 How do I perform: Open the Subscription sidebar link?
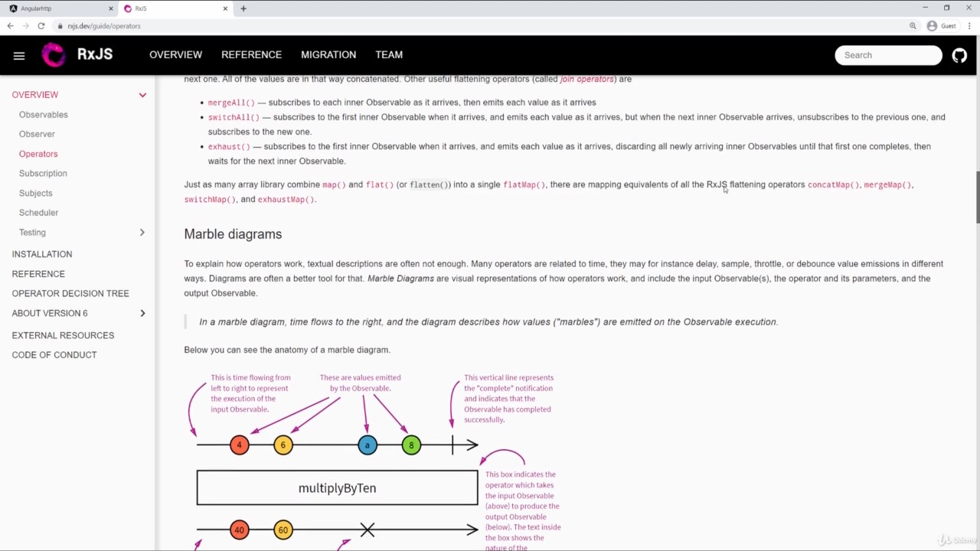pos(43,174)
